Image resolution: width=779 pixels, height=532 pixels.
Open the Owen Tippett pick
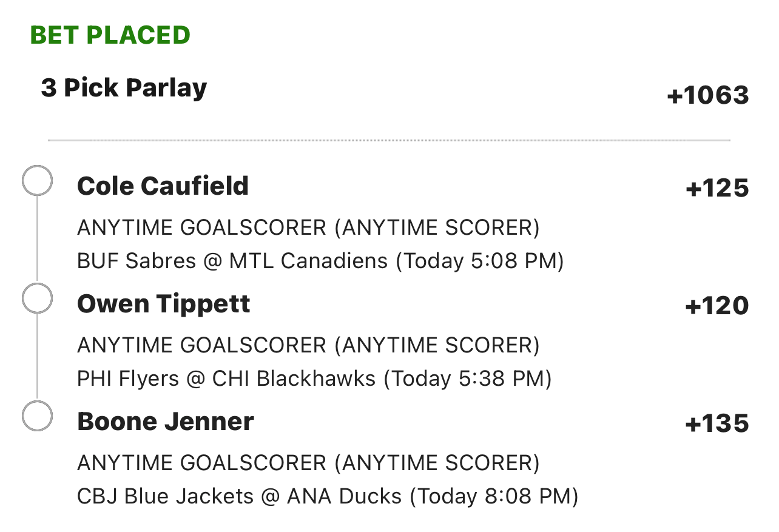click(x=163, y=303)
